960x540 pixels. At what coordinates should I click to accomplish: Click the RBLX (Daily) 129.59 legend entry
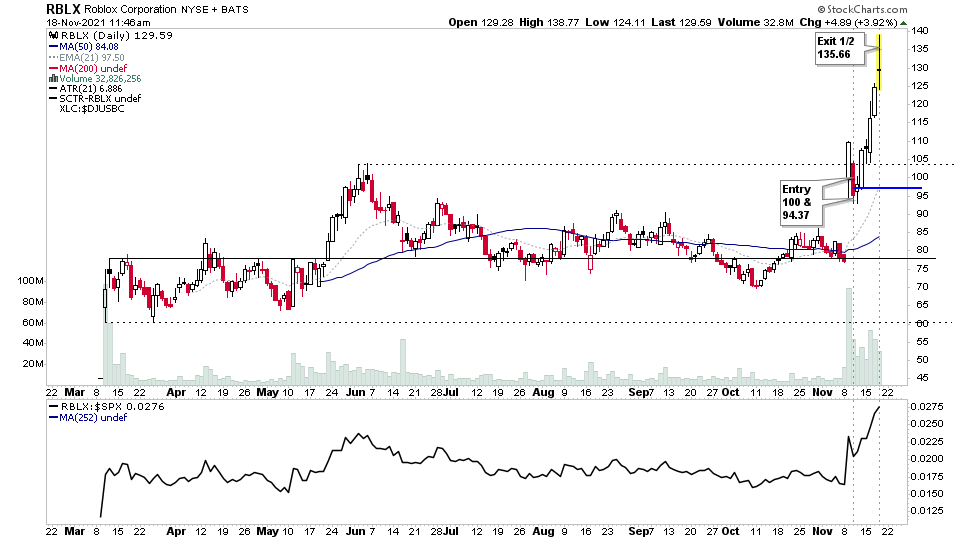(111, 36)
